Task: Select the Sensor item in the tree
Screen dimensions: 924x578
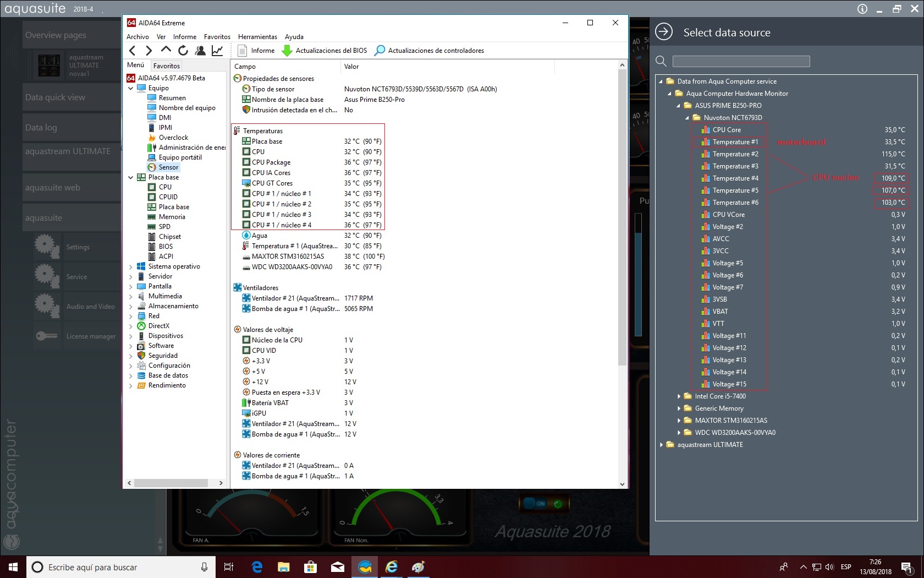Action: click(x=168, y=167)
